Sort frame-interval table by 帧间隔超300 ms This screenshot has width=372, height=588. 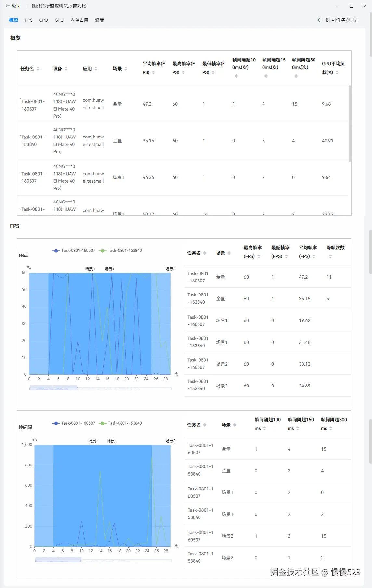point(331,428)
